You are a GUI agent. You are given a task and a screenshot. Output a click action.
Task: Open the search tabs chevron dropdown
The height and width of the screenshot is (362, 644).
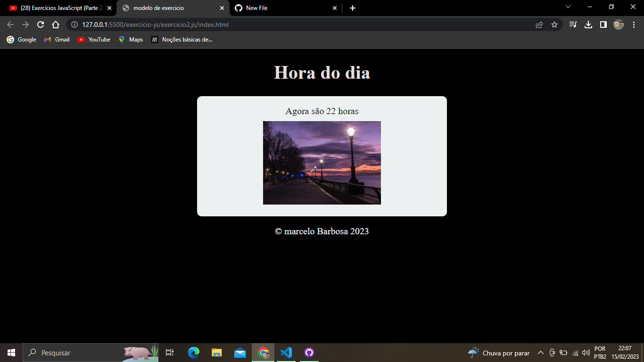[568, 8]
